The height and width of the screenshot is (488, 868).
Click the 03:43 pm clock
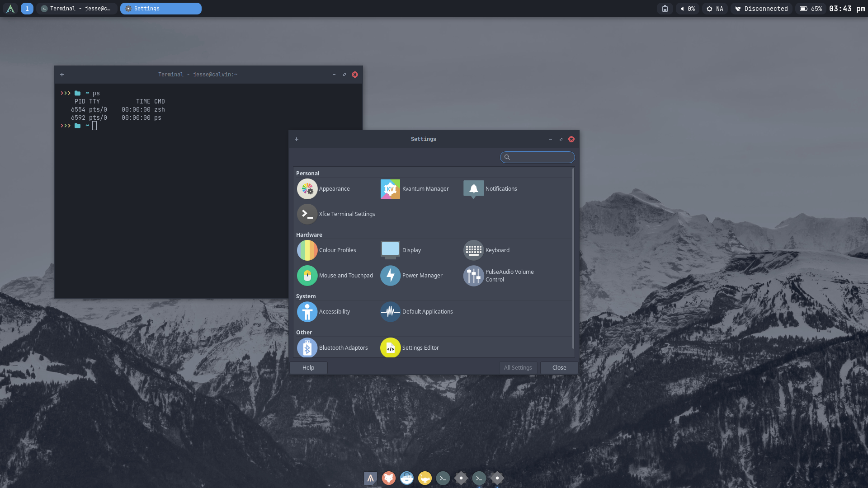pyautogui.click(x=847, y=9)
